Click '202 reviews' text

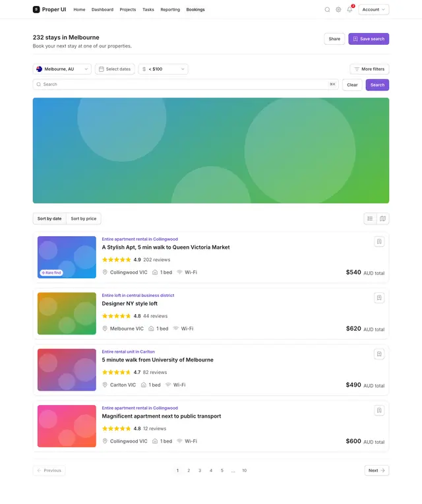click(157, 260)
